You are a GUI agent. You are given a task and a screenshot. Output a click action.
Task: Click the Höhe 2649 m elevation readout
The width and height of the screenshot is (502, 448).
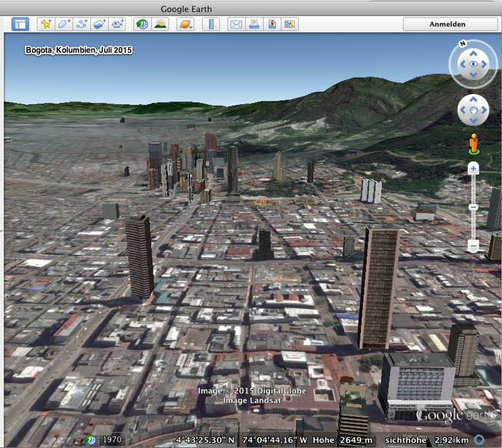coord(342,440)
